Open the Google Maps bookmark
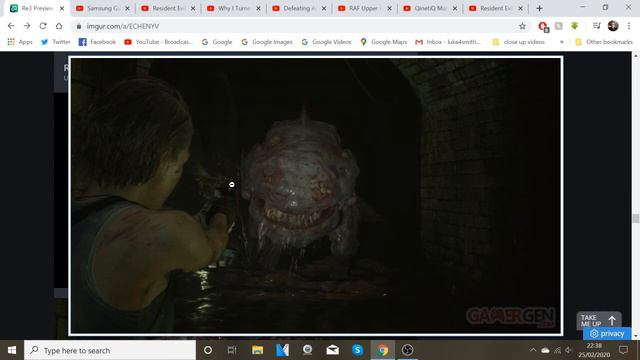 pyautogui.click(x=383, y=42)
